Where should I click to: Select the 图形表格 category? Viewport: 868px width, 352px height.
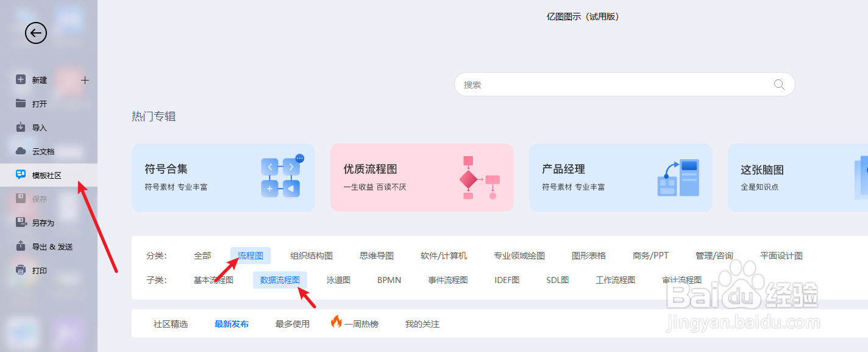pos(589,256)
